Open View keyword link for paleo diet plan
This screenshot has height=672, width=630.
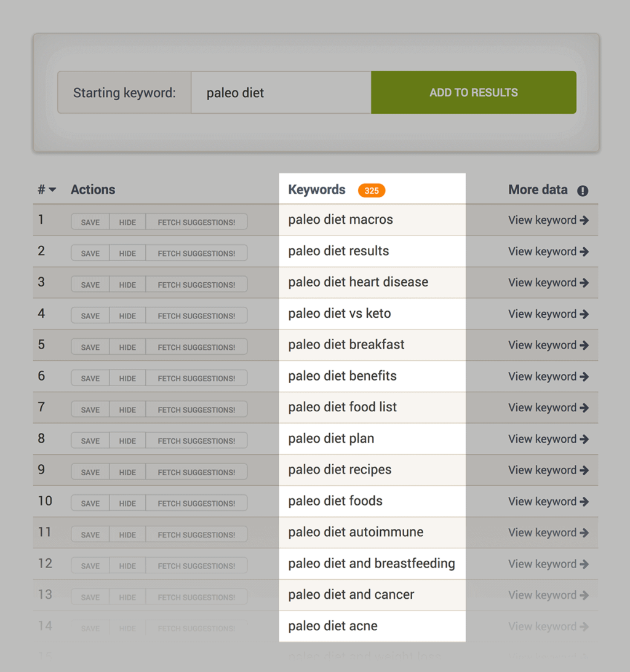coord(542,439)
